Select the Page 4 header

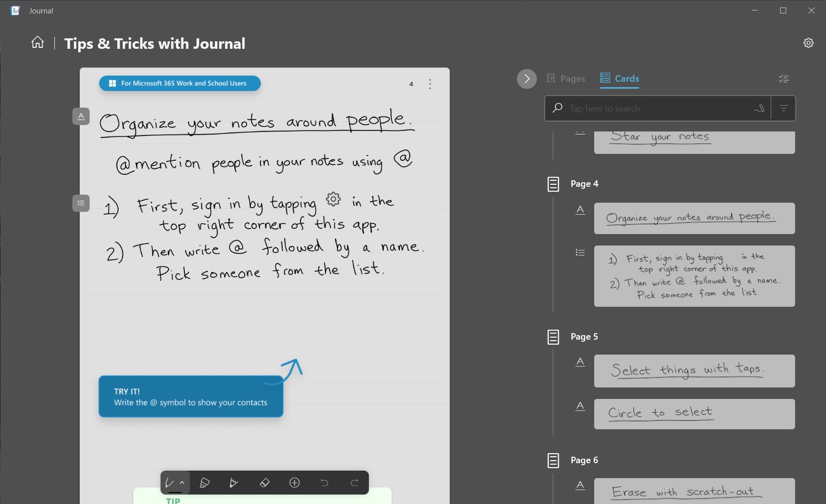pyautogui.click(x=584, y=184)
